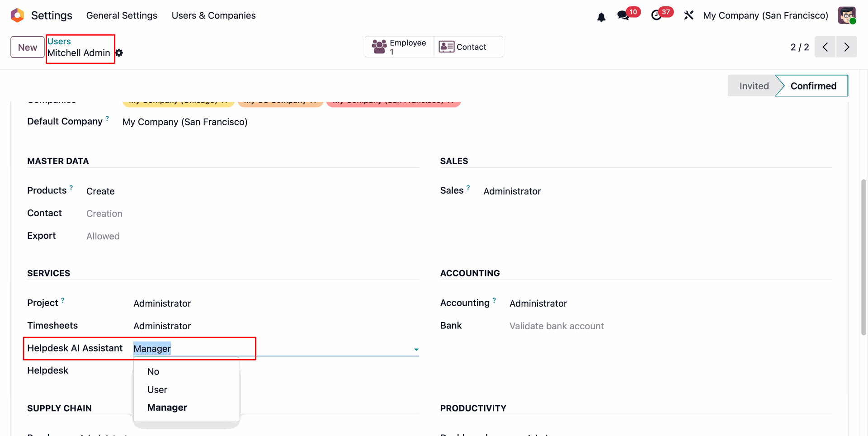Open the Project access dropdown

162,303
